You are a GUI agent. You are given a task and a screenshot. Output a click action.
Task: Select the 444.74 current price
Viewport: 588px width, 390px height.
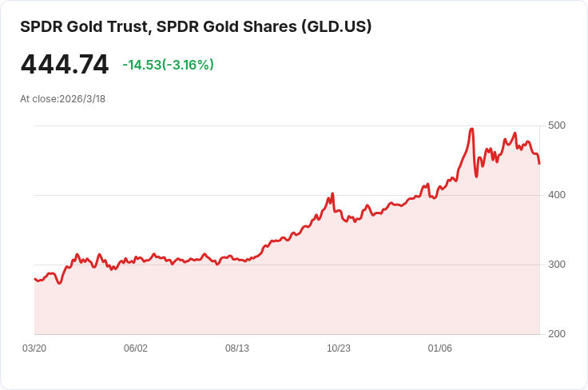(x=65, y=65)
